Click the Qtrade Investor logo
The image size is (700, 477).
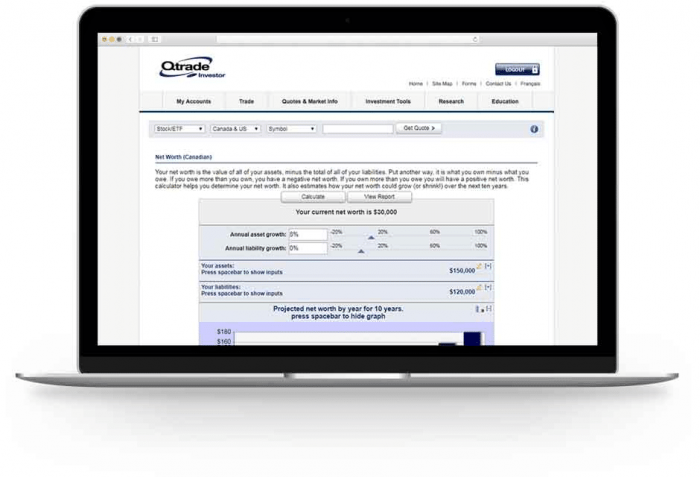192,67
